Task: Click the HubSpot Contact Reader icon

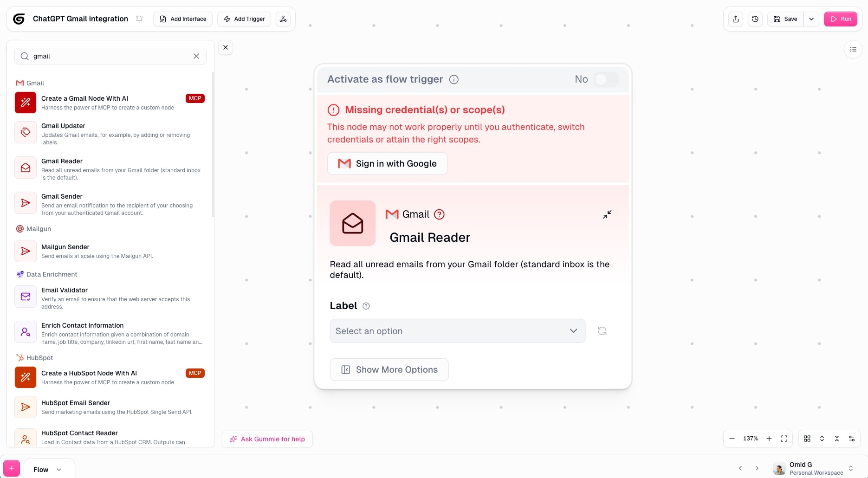Action: (26, 438)
